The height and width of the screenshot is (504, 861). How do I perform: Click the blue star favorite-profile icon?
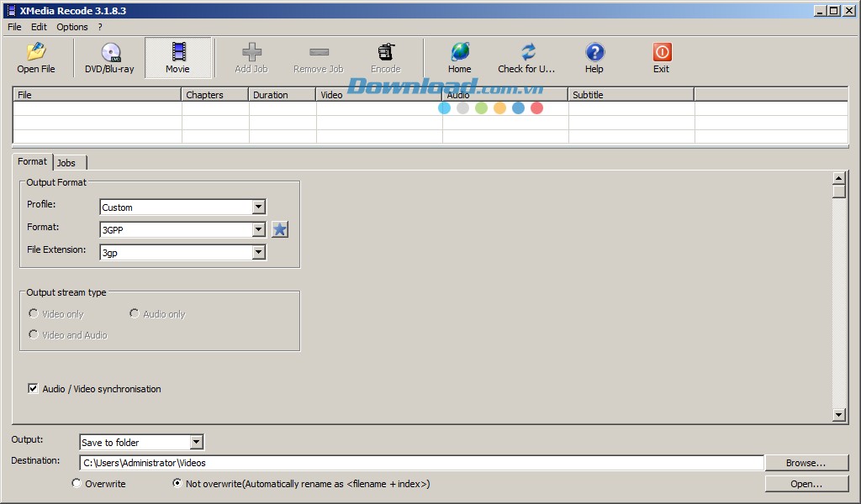click(x=280, y=228)
